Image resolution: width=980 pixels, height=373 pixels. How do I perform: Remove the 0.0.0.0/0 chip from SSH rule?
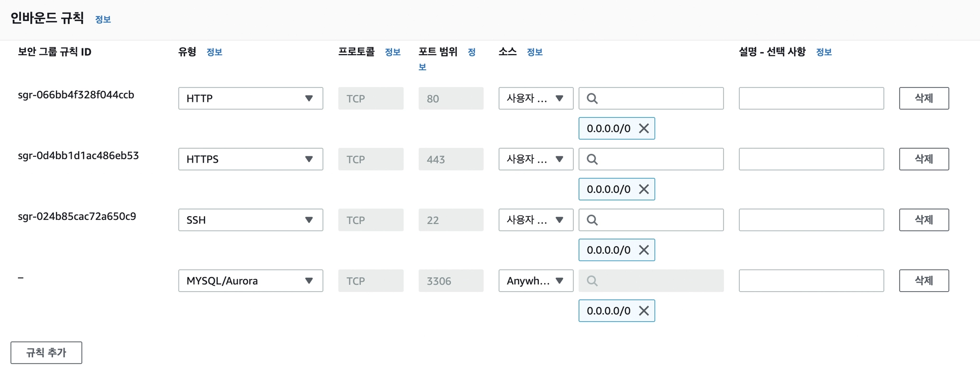point(644,250)
